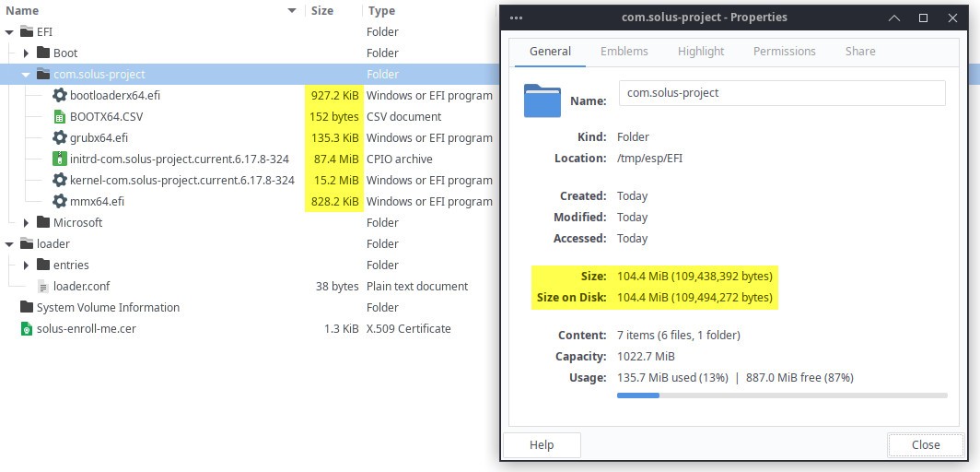
Task: Click the 828.2 KiB size value
Action: tap(334, 202)
